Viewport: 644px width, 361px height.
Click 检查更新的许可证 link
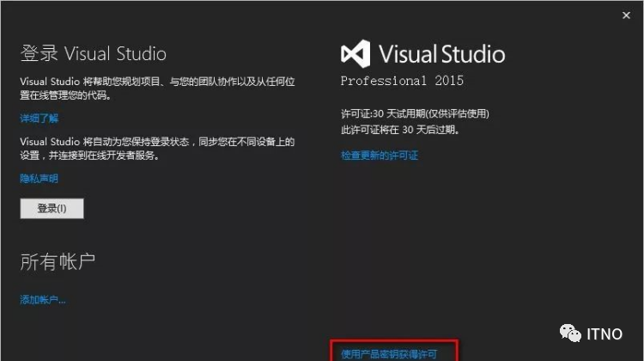click(380, 156)
